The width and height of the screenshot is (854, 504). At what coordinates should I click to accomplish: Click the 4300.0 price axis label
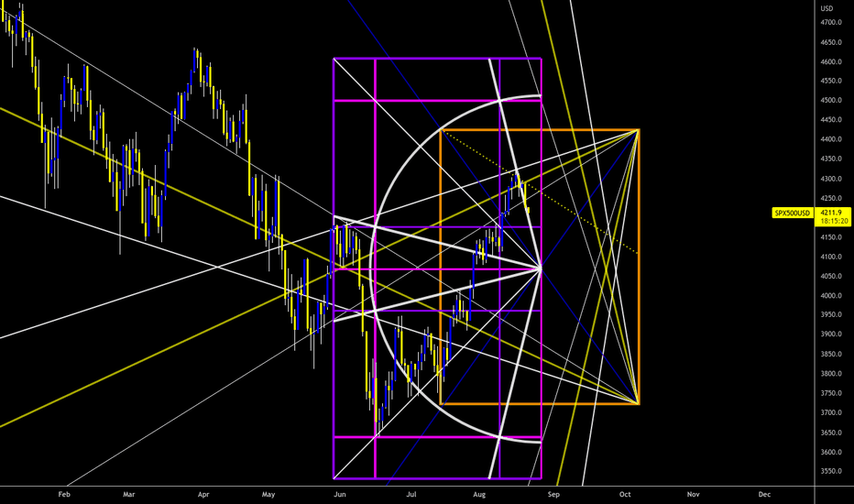pyautogui.click(x=831, y=179)
